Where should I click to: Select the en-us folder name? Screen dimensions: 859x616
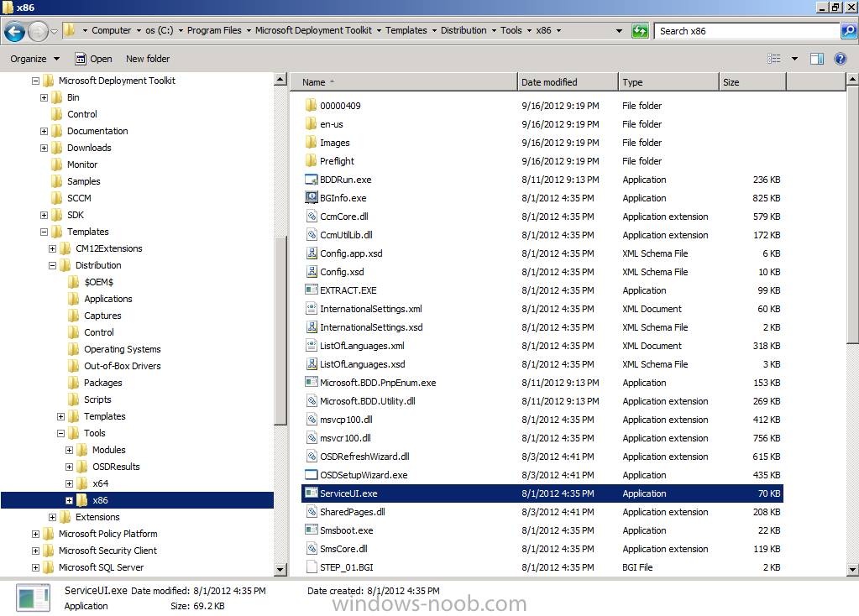click(x=332, y=124)
